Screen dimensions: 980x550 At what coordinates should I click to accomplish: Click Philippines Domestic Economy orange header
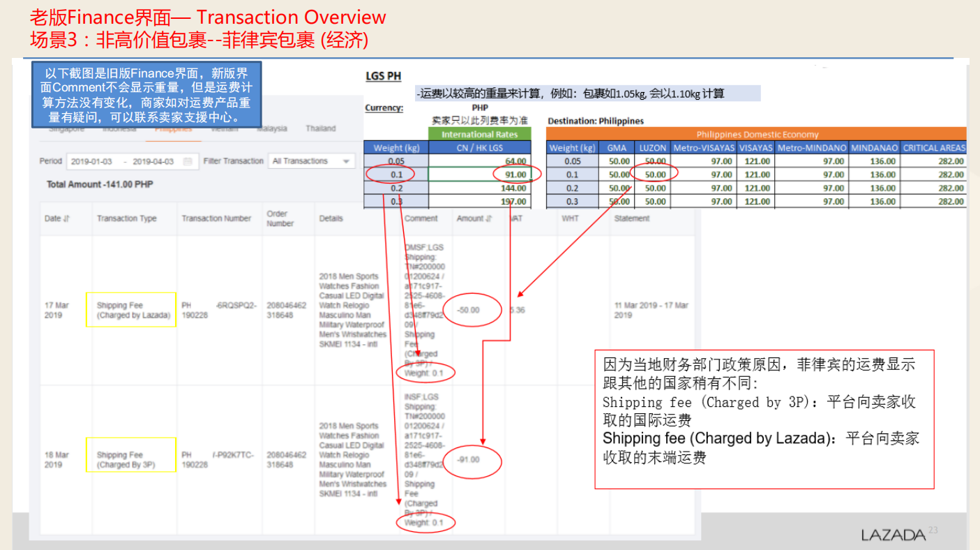click(757, 134)
